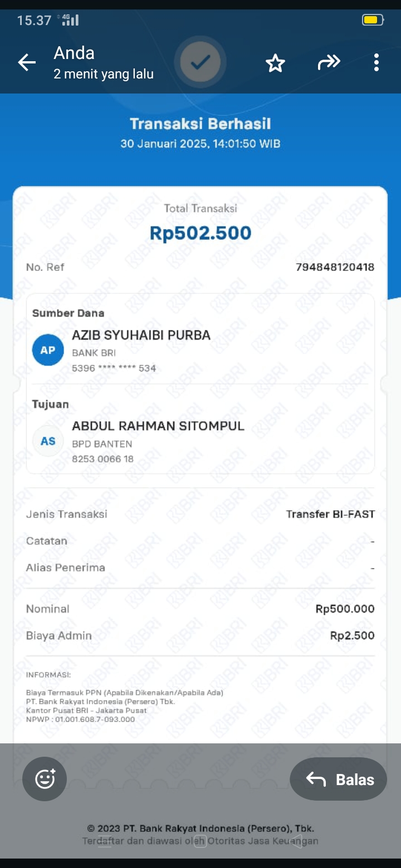Open the emoji reaction picker
The width and height of the screenshot is (401, 868).
(x=45, y=779)
